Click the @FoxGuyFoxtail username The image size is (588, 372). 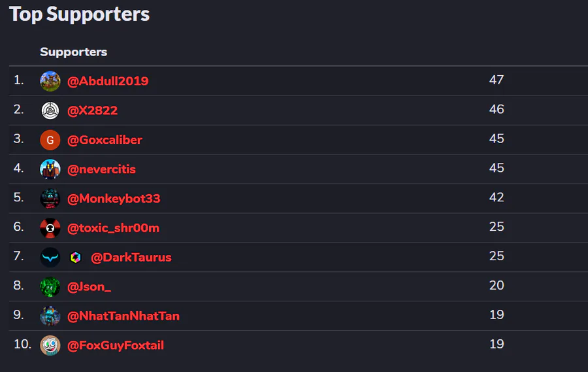point(115,345)
